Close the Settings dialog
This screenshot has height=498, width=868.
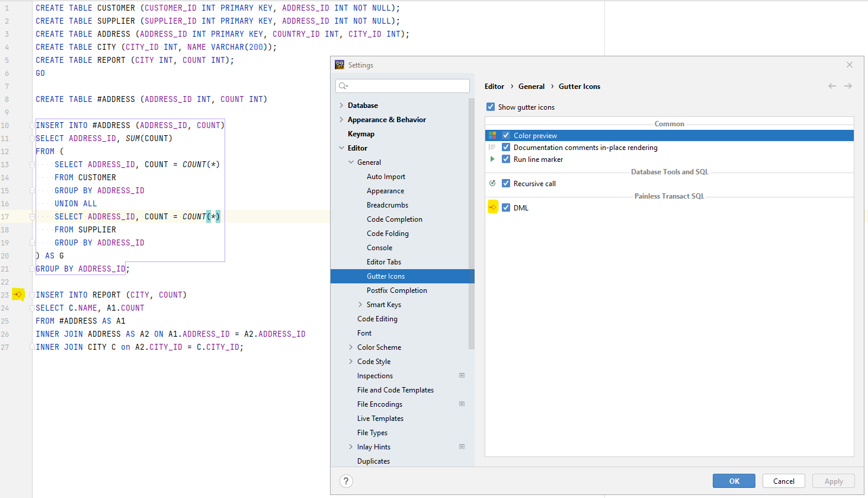[850, 65]
